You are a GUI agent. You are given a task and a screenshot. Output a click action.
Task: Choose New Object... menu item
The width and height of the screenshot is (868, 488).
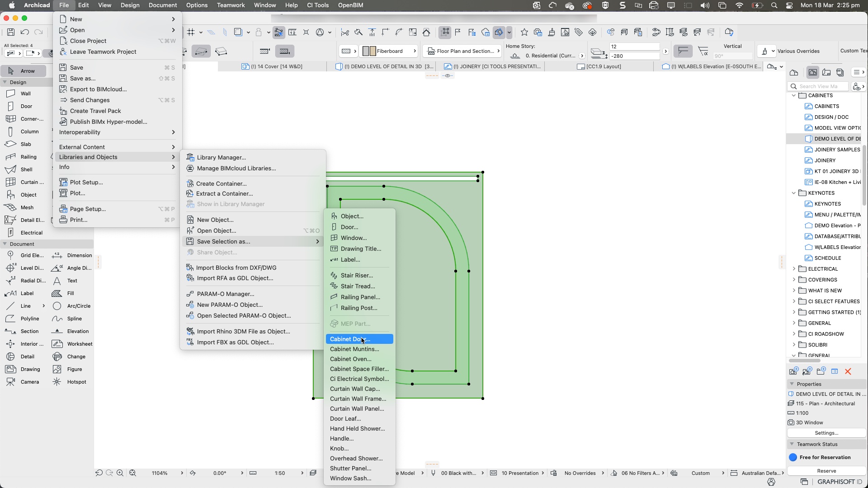tap(253, 220)
